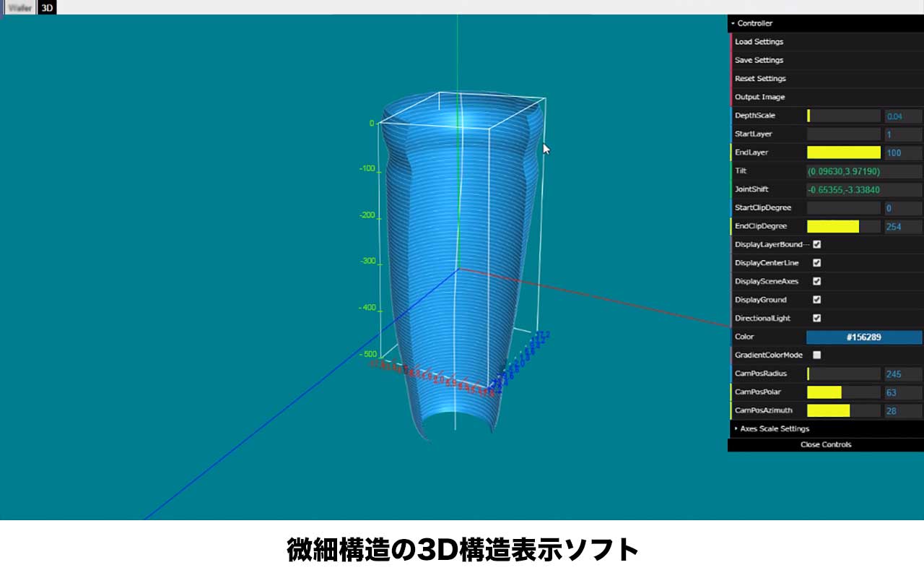Disable the DisplaySceneAxes checkbox
The height and width of the screenshot is (578, 924).
817,281
